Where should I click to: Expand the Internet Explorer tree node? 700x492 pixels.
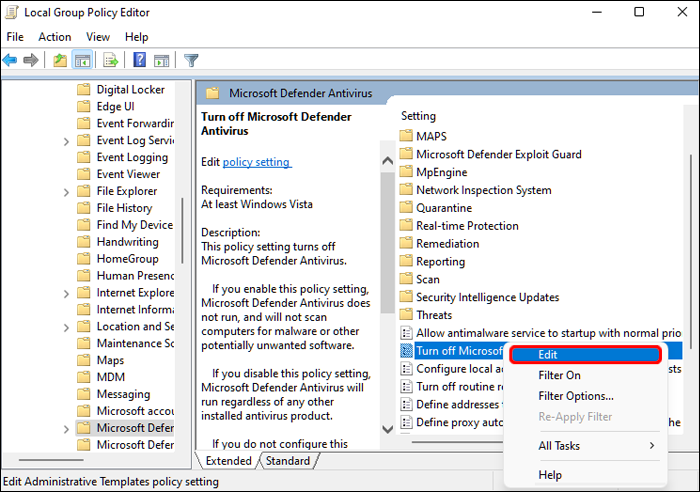pos(66,294)
